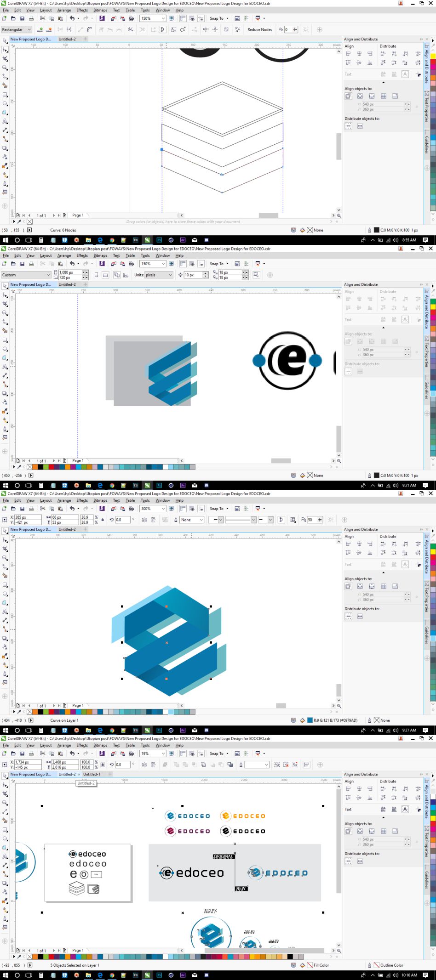Open the 19% zoom level dropdown
436x980 pixels.
[x=163, y=753]
